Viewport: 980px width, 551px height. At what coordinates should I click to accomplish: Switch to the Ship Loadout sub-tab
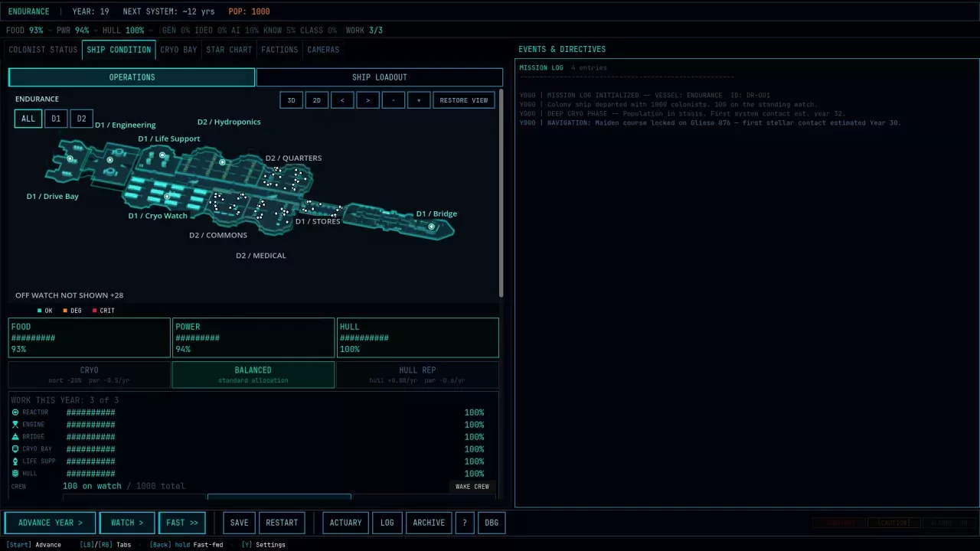pyautogui.click(x=380, y=77)
